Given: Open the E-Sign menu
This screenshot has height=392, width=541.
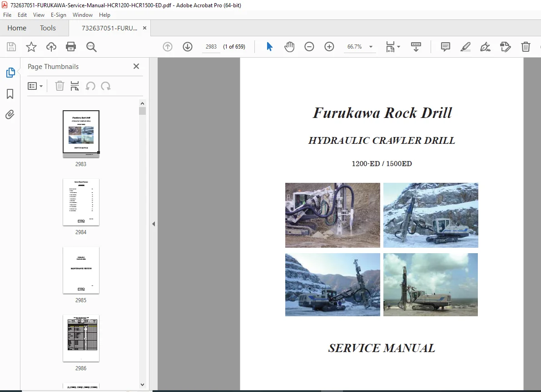Looking at the screenshot, I should [x=58, y=15].
